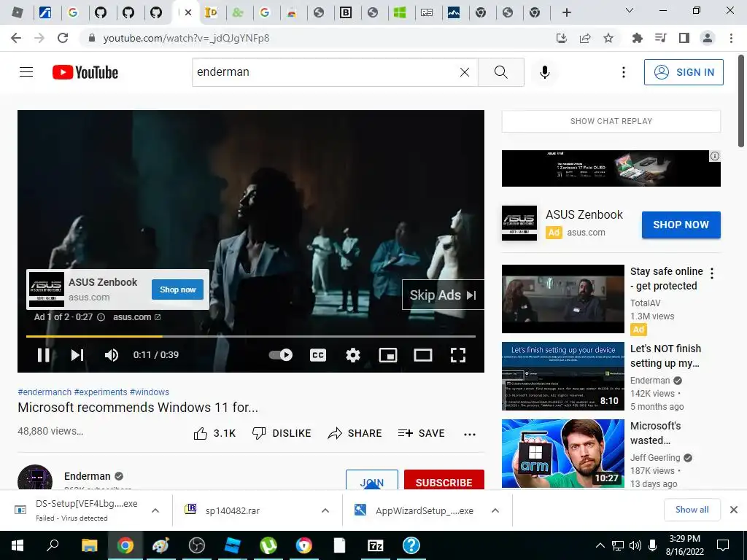
Task: Mute the video volume
Action: point(112,355)
